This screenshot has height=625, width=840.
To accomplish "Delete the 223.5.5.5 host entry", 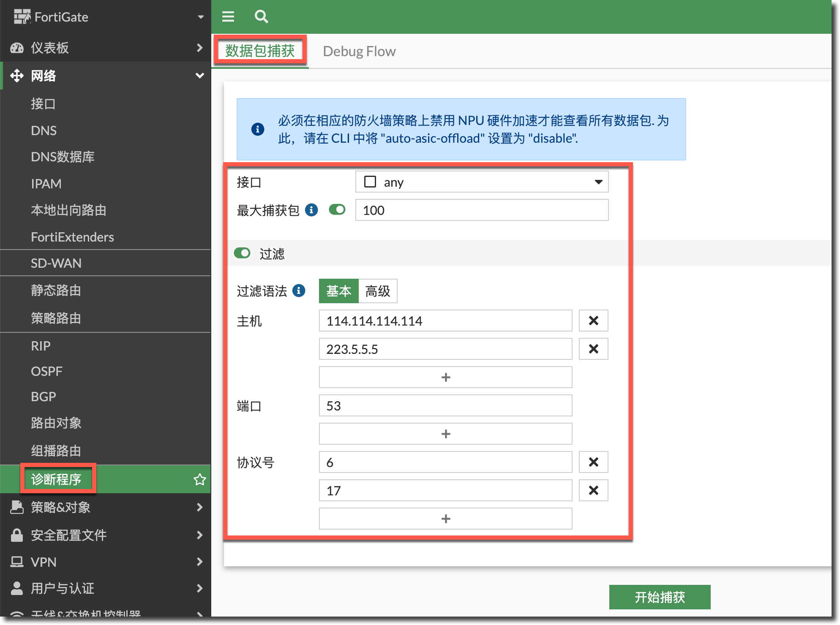I will 593,349.
